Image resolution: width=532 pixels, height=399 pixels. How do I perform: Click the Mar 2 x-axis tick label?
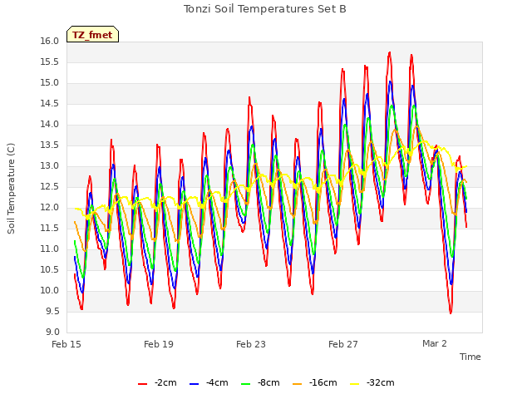tap(435, 343)
